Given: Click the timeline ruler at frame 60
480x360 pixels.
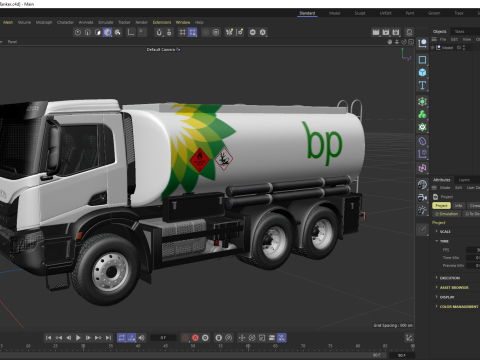Looking at the screenshot, I should [x=248, y=346].
